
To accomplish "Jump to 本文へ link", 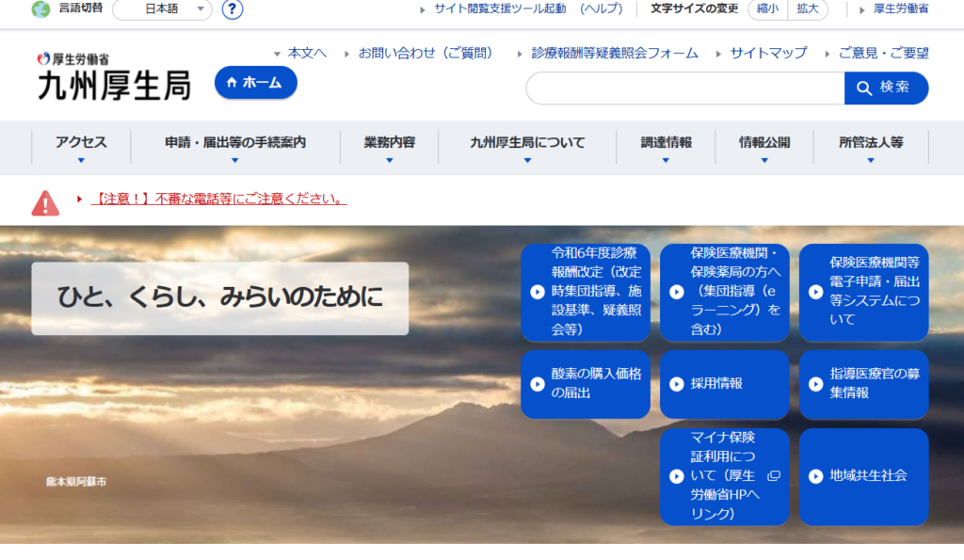I will click(307, 53).
